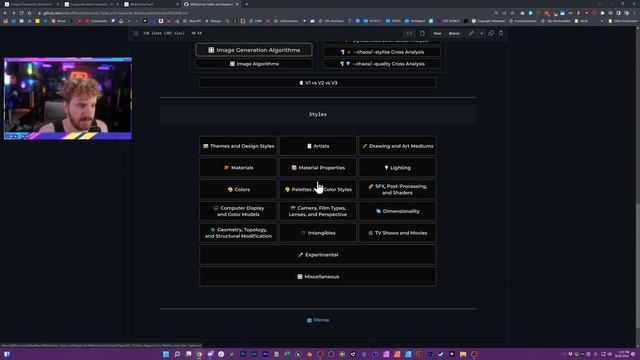640x360 pixels.
Task: Switch to the first browser tab
Action: (31, 4)
